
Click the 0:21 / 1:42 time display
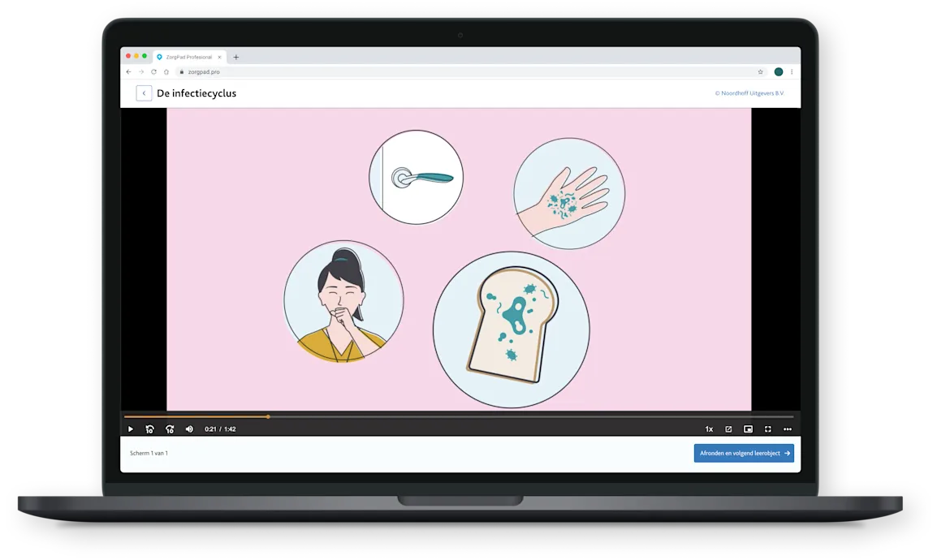tap(220, 429)
